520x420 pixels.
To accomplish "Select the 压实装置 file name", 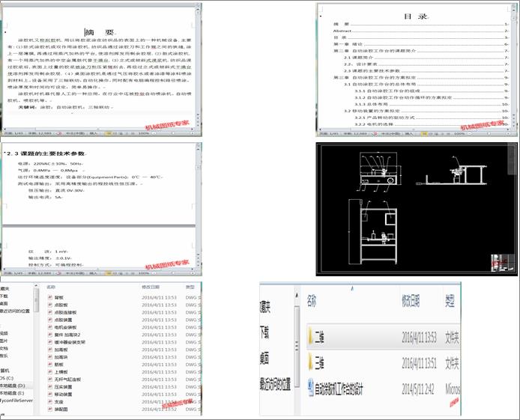I will pyautogui.click(x=63, y=387).
